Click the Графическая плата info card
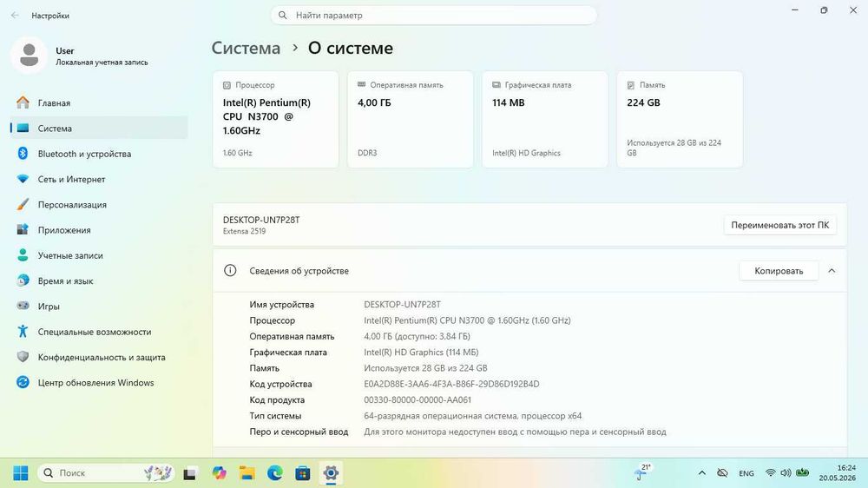The height and width of the screenshot is (488, 868). coord(545,119)
